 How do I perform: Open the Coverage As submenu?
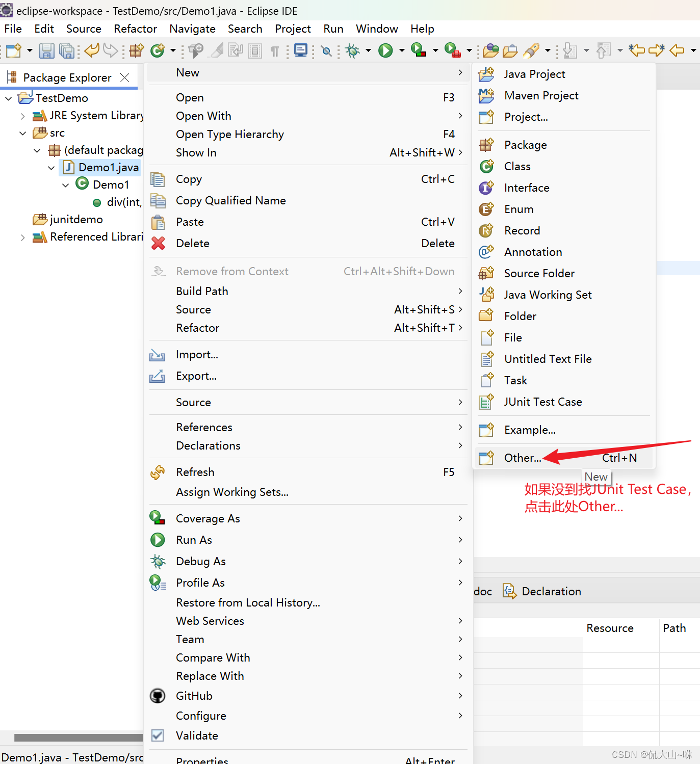point(308,519)
